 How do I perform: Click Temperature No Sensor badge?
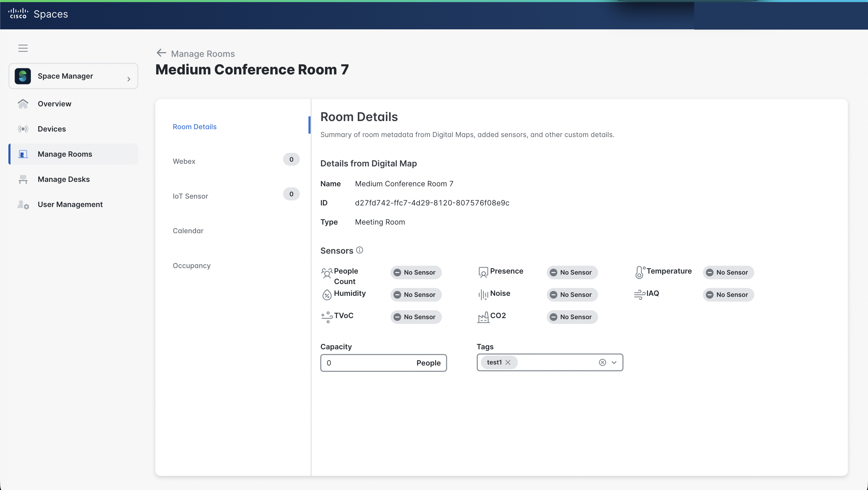coord(729,273)
